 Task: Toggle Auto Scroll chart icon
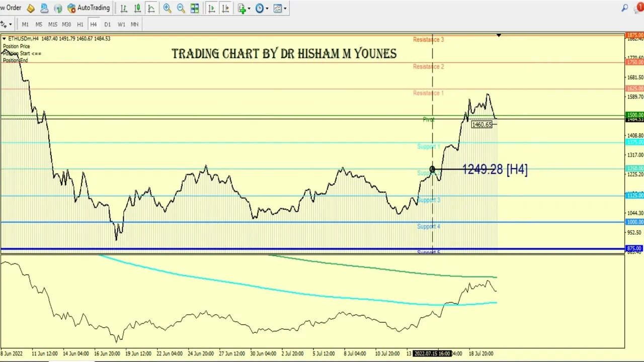[212, 9]
